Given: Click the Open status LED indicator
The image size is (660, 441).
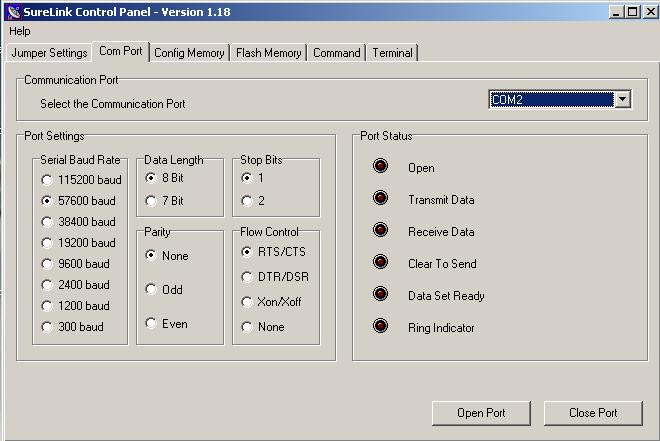Looking at the screenshot, I should (x=381, y=166).
